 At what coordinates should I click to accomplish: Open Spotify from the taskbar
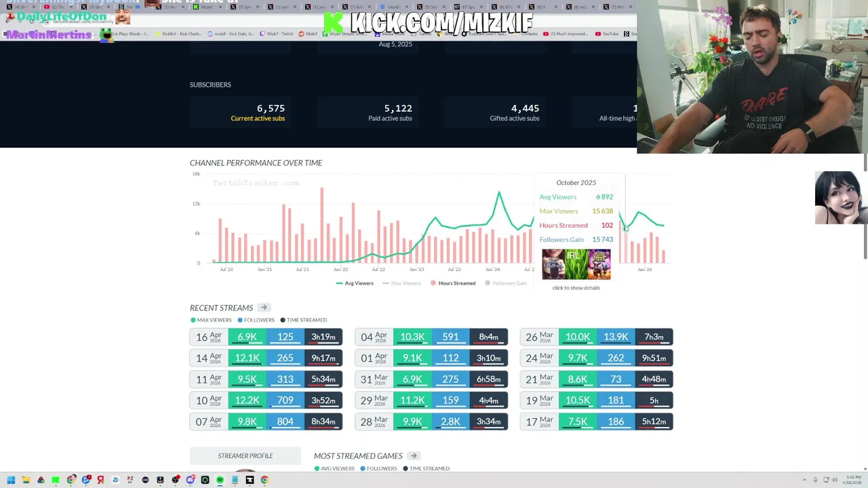click(x=220, y=480)
